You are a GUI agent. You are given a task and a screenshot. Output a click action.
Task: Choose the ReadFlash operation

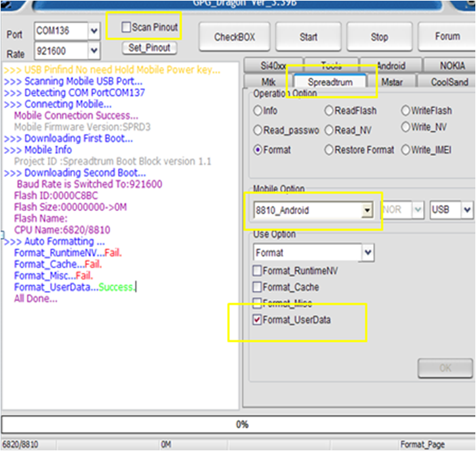(329, 111)
